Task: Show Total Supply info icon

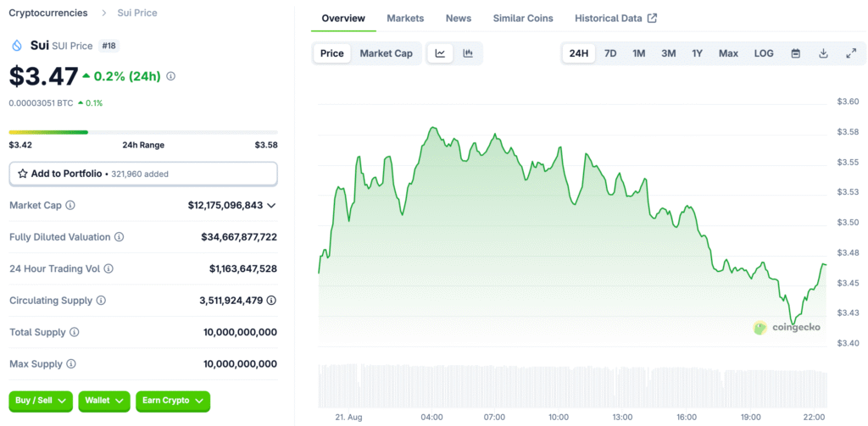Action: pos(75,333)
